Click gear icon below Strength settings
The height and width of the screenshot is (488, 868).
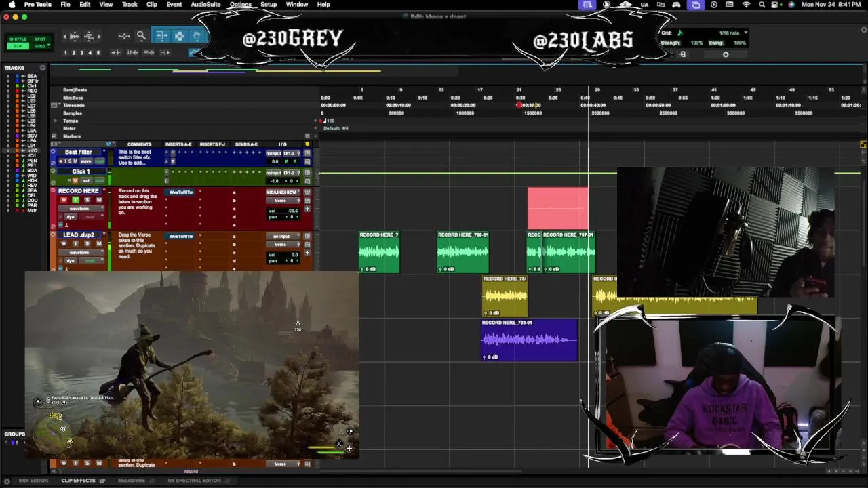[x=726, y=54]
